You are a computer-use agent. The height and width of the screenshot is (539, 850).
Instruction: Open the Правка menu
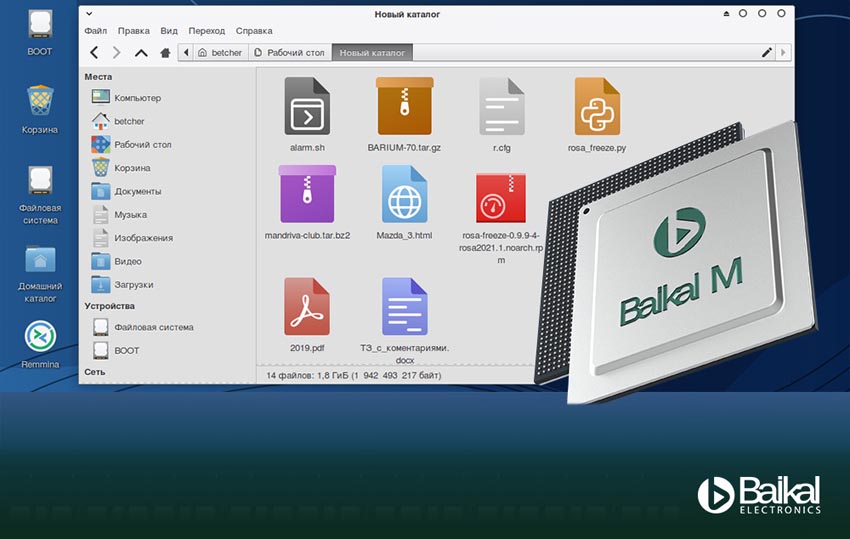(134, 31)
